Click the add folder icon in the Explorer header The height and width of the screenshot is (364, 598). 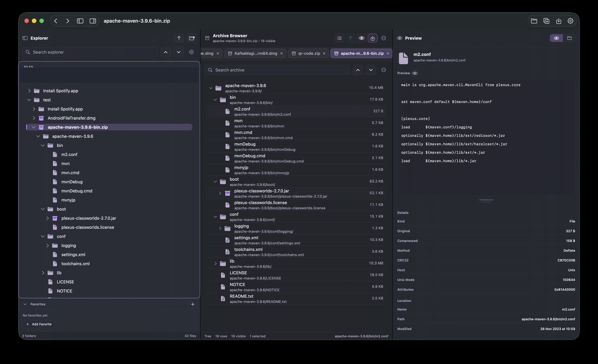pyautogui.click(x=192, y=38)
